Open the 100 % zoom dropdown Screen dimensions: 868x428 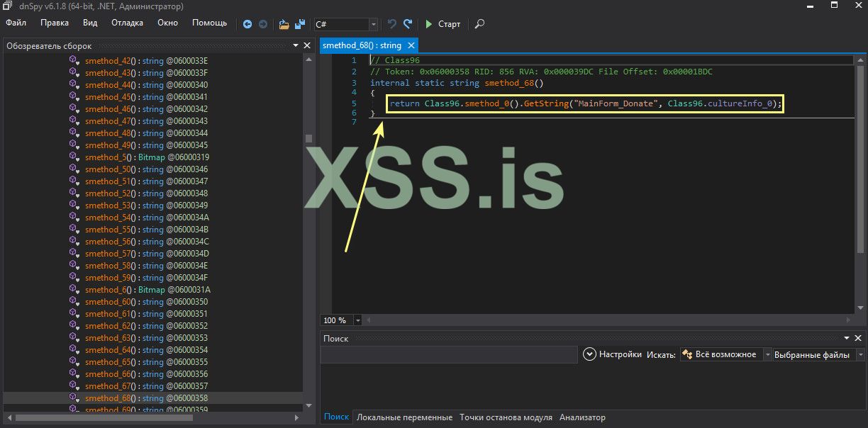(x=358, y=320)
